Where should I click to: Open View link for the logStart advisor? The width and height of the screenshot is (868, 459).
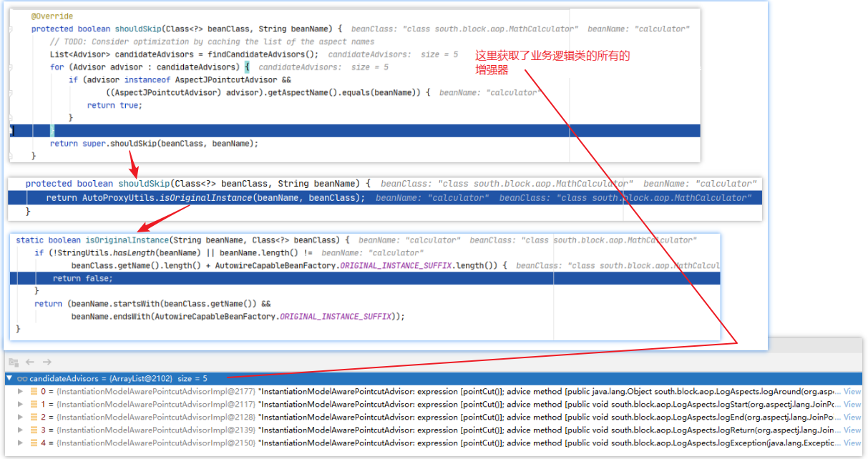tap(852, 404)
